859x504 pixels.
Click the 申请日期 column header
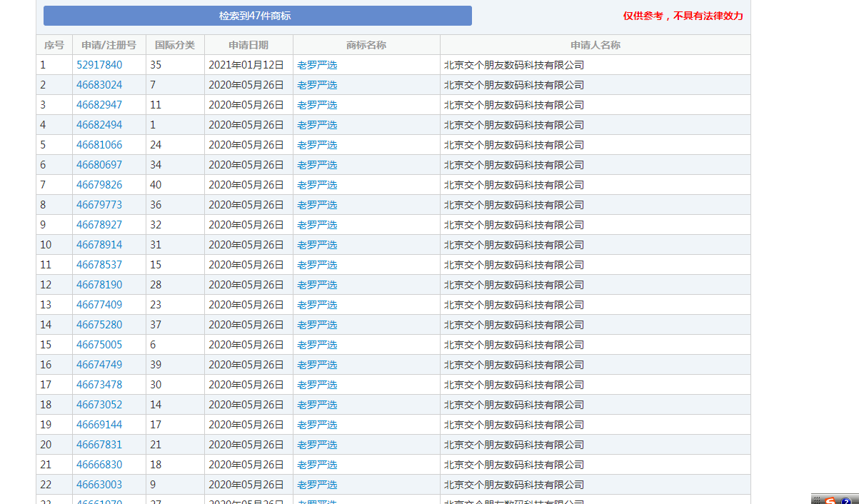click(x=248, y=45)
